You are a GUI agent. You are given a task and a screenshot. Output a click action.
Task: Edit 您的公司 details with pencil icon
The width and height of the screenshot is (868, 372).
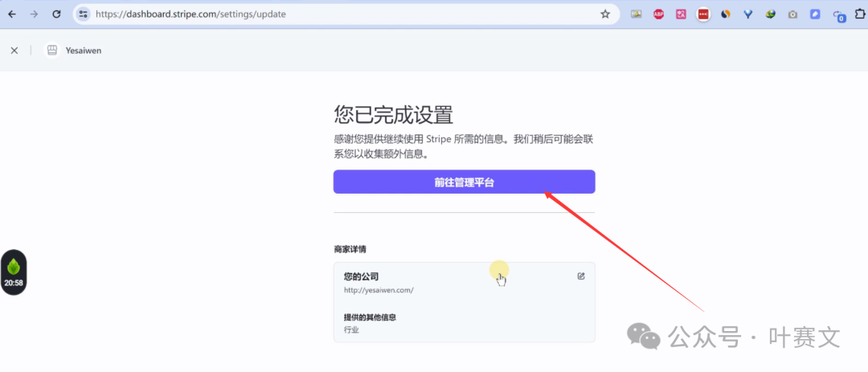[x=581, y=276]
